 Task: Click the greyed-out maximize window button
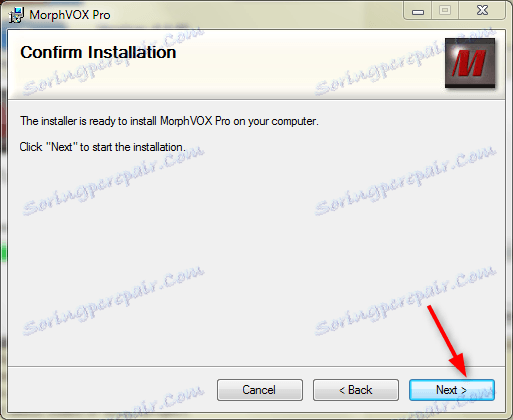click(445, 11)
